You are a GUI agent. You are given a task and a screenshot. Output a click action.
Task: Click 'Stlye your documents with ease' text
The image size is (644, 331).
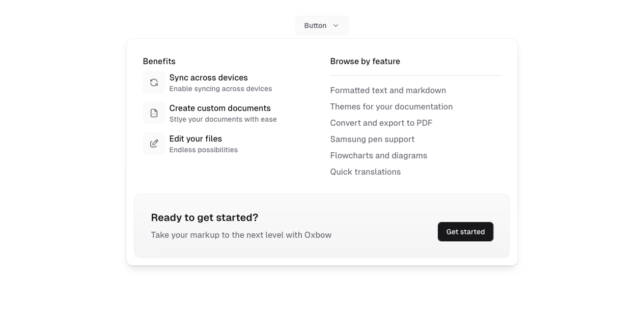click(x=223, y=119)
